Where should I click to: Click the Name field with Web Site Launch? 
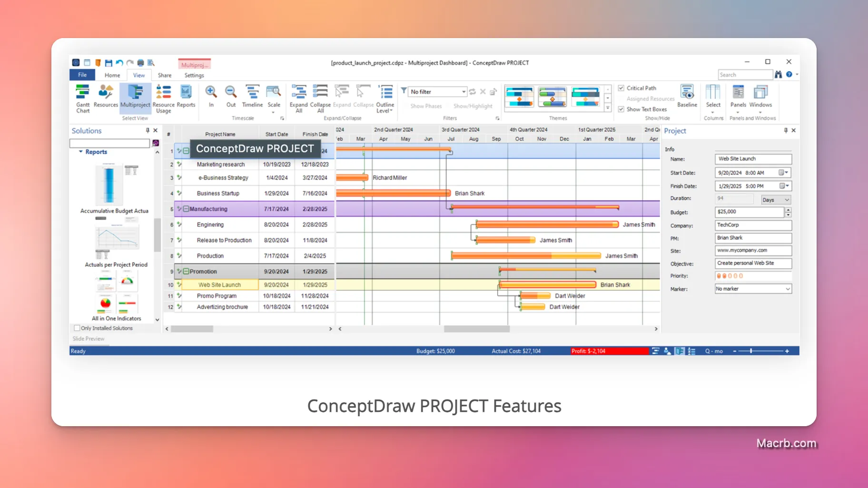(753, 159)
